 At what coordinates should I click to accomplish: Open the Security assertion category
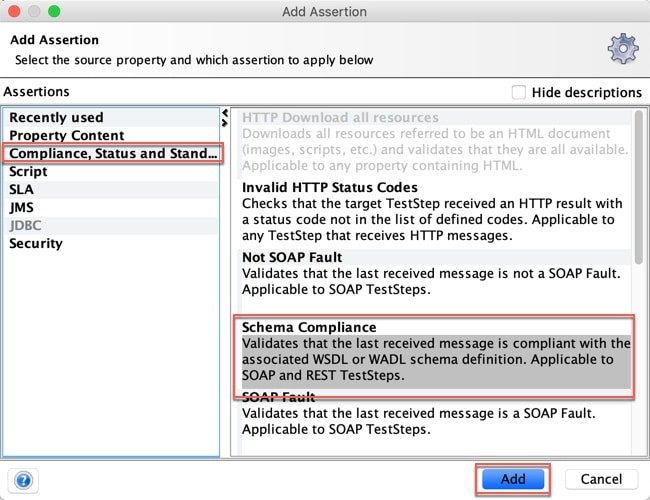tap(111, 243)
